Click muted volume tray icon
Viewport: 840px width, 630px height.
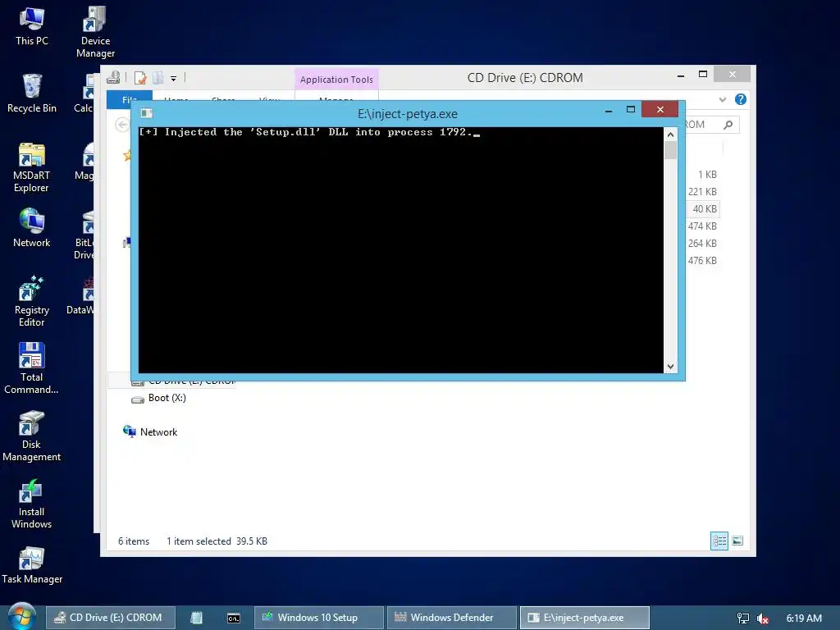[x=763, y=619]
